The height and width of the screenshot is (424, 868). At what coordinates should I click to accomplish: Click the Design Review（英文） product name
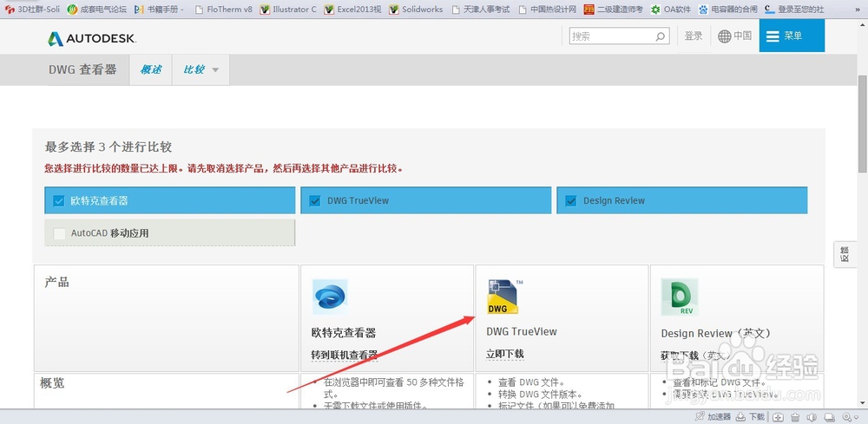tap(716, 333)
